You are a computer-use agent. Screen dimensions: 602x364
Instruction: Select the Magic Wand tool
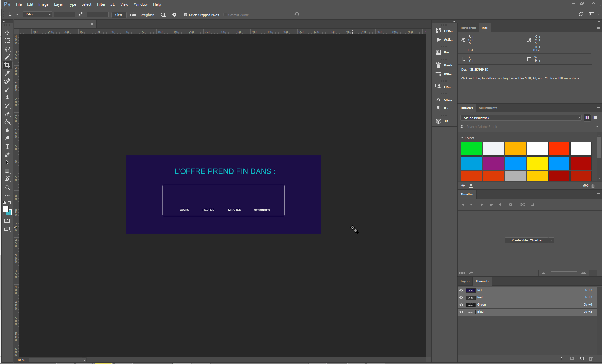pyautogui.click(x=7, y=57)
